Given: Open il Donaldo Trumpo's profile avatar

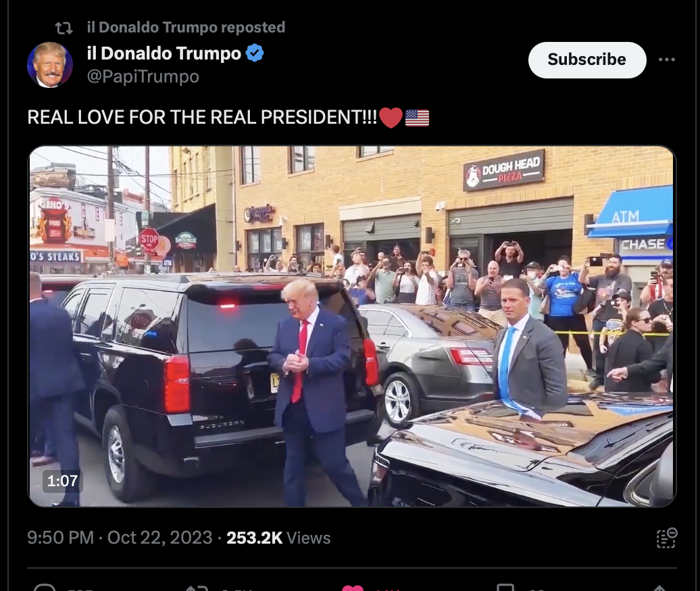Looking at the screenshot, I should coord(50,65).
